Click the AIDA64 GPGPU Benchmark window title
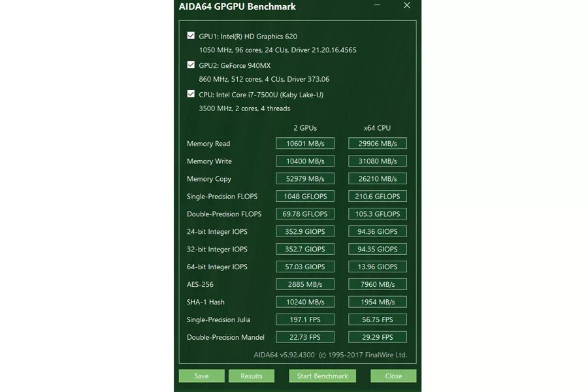The width and height of the screenshot is (588, 392). coord(237,7)
